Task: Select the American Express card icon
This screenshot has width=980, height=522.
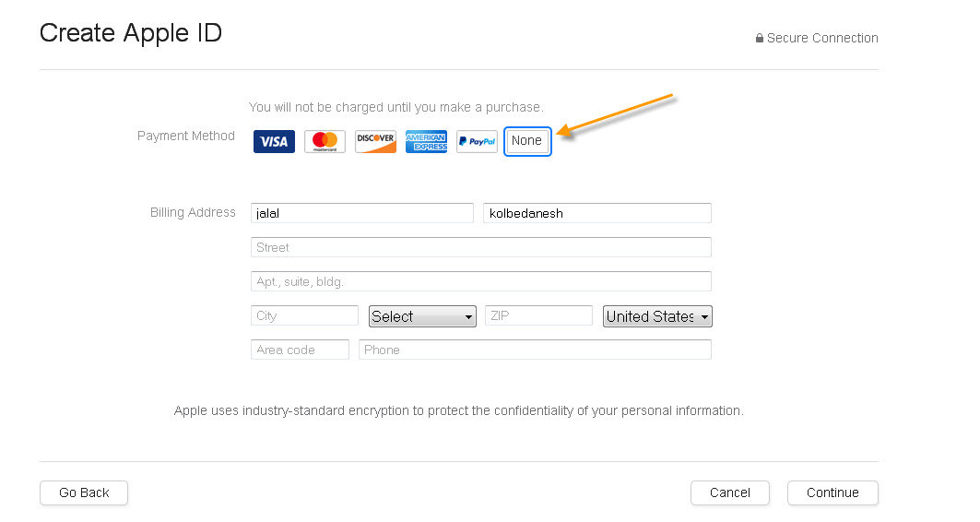Action: [426, 141]
